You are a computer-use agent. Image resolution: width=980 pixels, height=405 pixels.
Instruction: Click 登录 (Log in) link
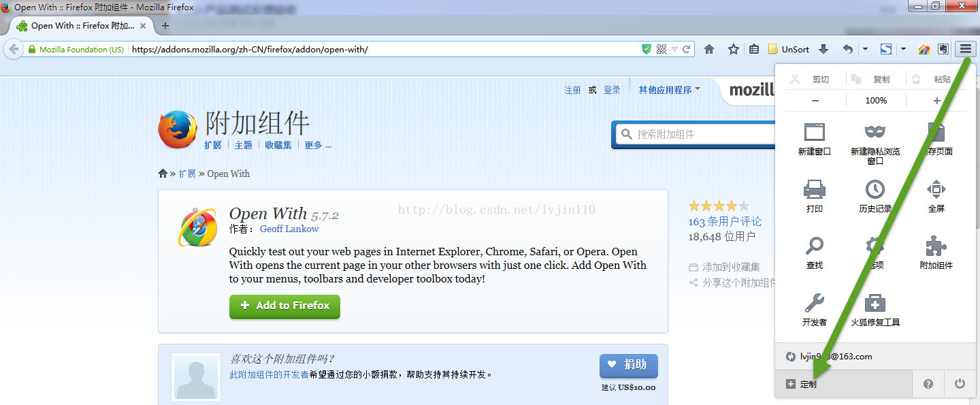[612, 90]
